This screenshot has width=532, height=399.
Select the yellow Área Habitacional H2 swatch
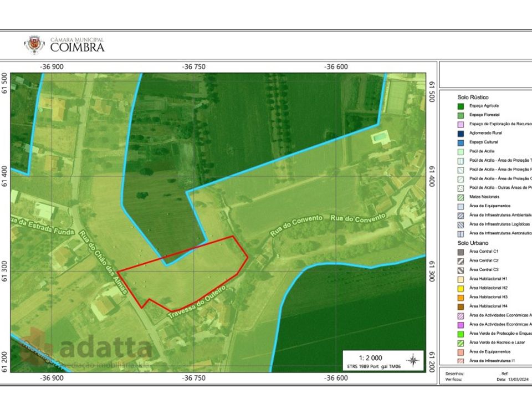click(x=461, y=288)
